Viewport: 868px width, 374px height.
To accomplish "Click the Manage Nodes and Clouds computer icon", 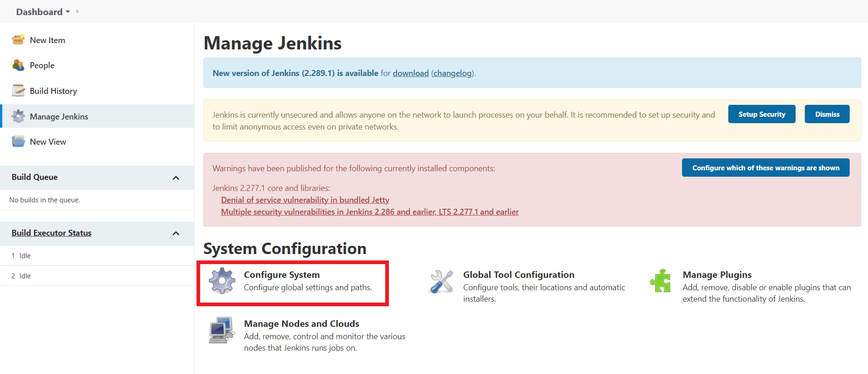I will [222, 330].
